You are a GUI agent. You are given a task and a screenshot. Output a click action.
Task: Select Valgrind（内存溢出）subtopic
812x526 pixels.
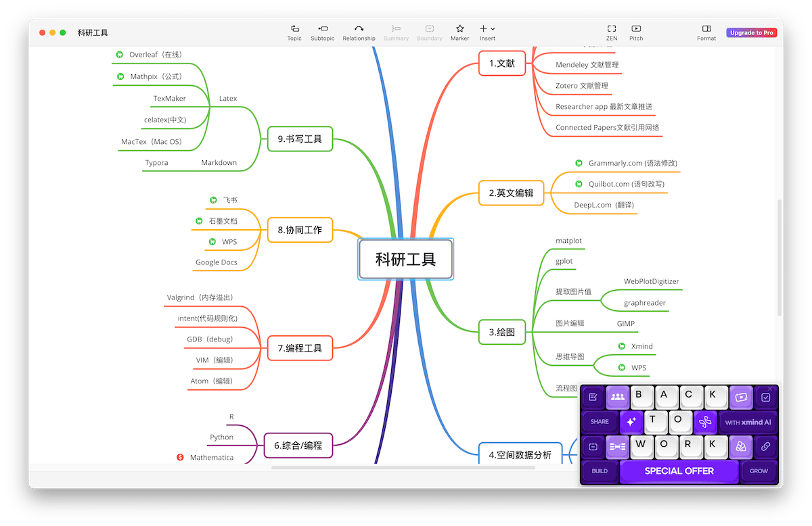click(200, 297)
